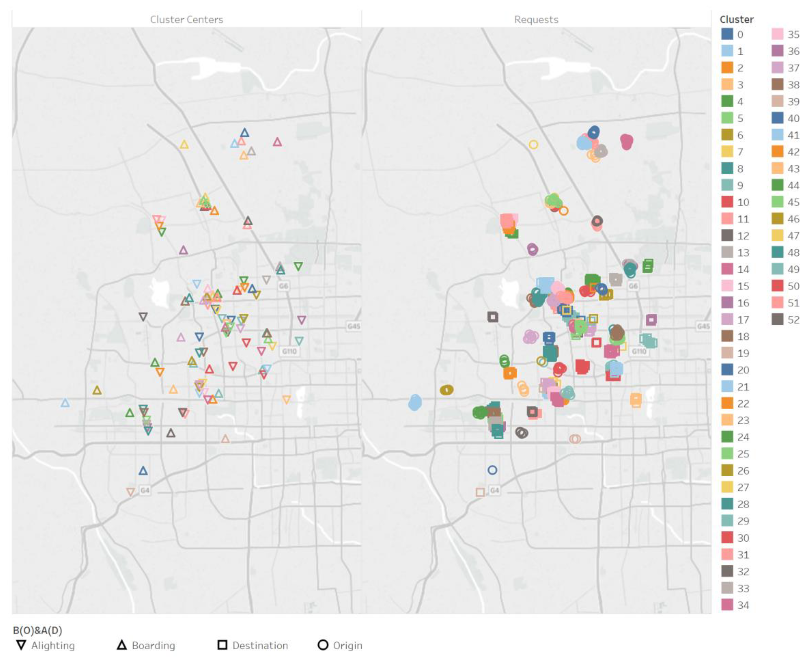Click cluster 0 blue color swatch

pos(727,34)
